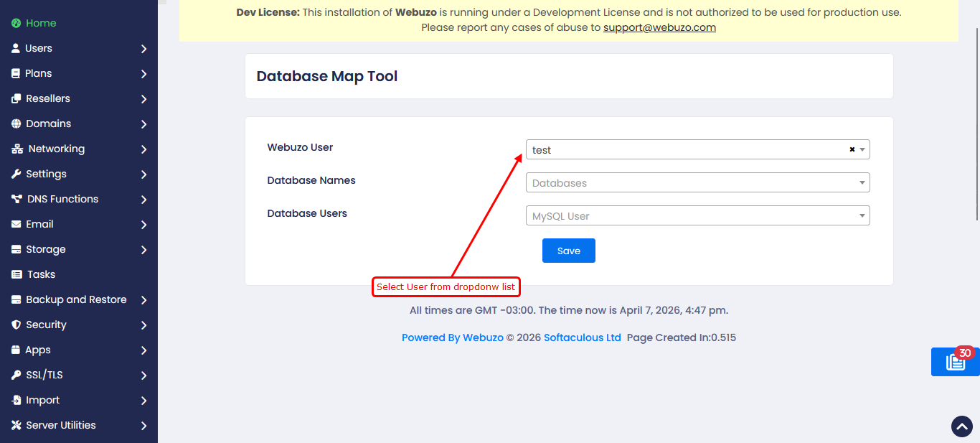
Task: Clear the selected test user
Action: pyautogui.click(x=852, y=150)
